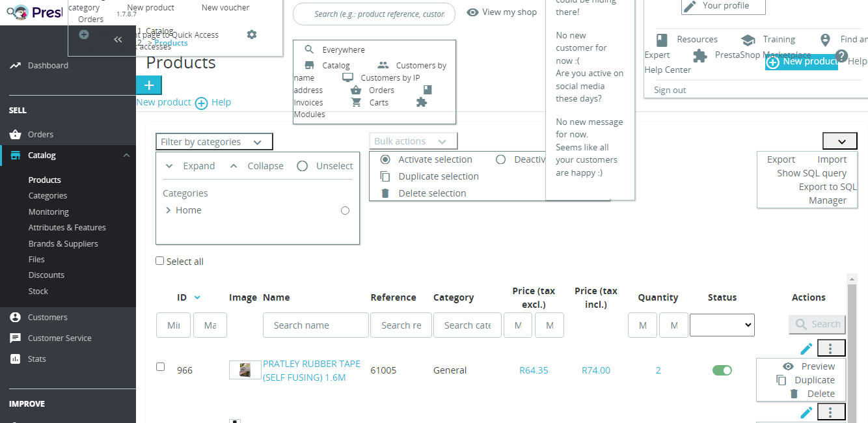Click the pencil edit icon for product 966

(x=806, y=348)
